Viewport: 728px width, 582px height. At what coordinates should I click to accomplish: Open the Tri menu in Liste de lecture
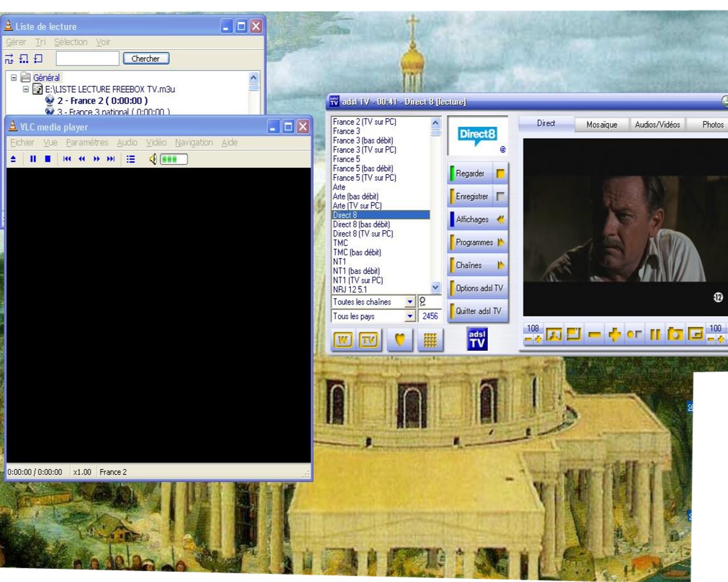point(40,42)
